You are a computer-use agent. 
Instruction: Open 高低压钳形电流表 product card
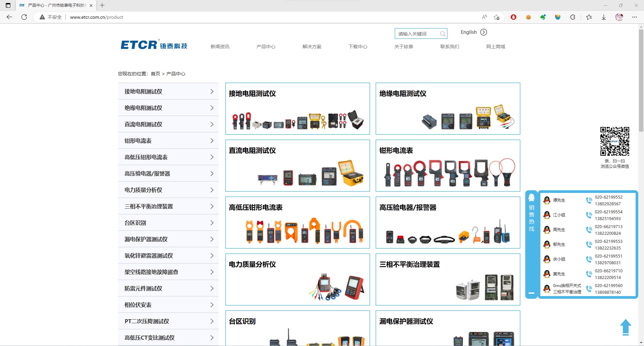click(298, 223)
